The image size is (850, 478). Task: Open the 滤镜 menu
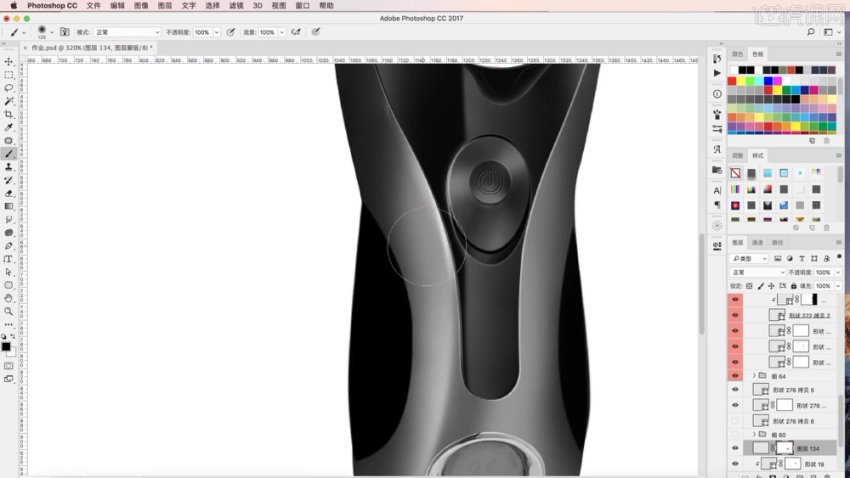(236, 5)
